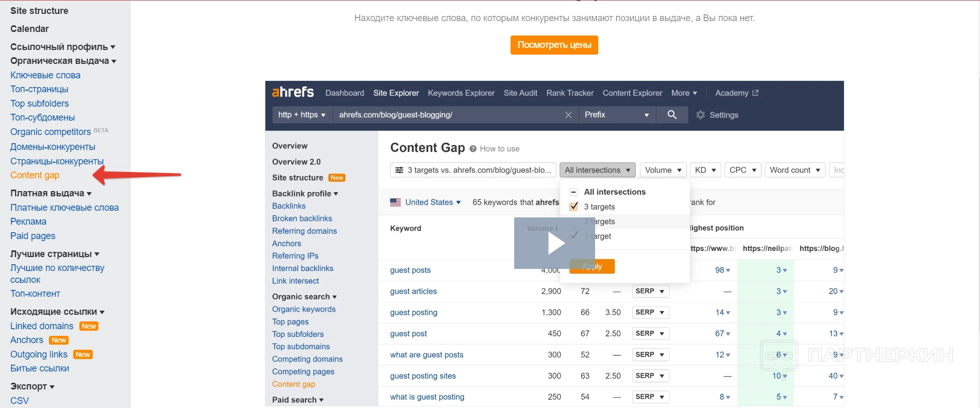Open the Топ-страницы link
980x408 pixels.
39,89
